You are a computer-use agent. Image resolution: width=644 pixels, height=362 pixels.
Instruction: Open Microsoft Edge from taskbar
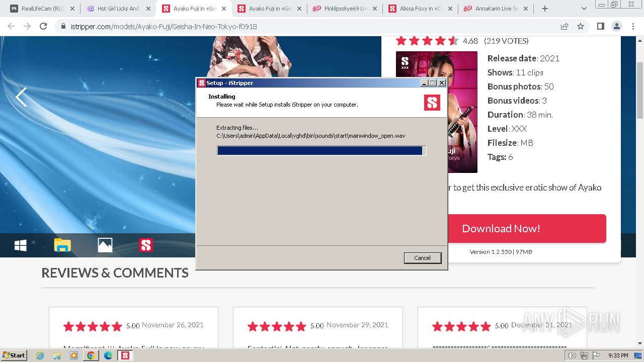pos(108,355)
